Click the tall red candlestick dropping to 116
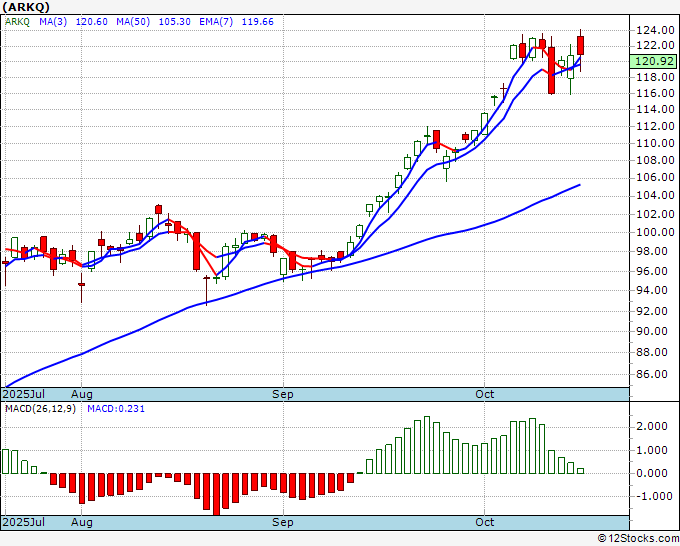 pyautogui.click(x=551, y=70)
